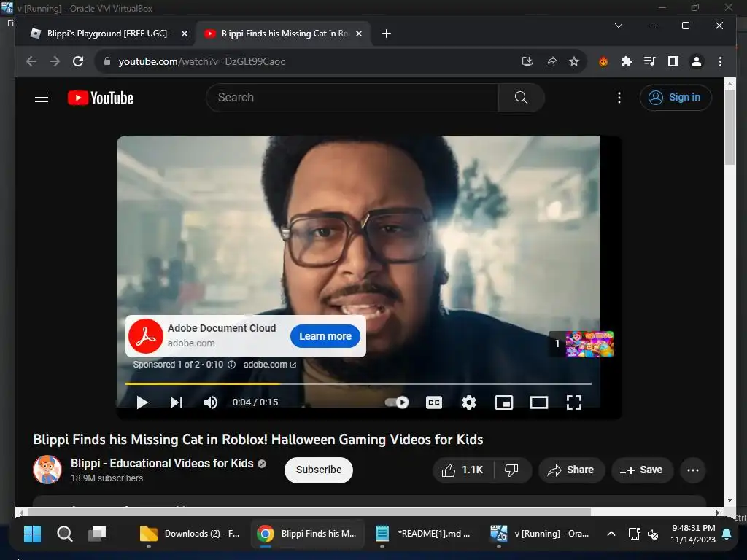Enable the miniplayer
The image size is (747, 560).
click(x=504, y=402)
